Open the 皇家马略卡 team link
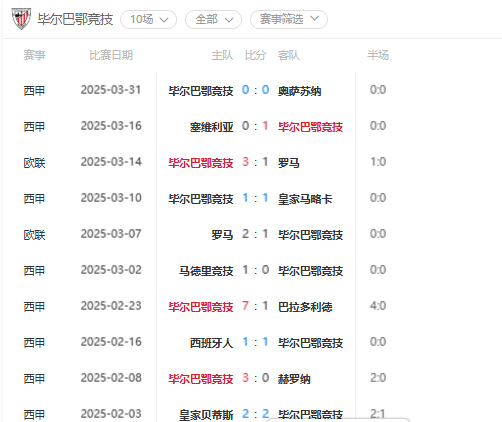 point(305,199)
